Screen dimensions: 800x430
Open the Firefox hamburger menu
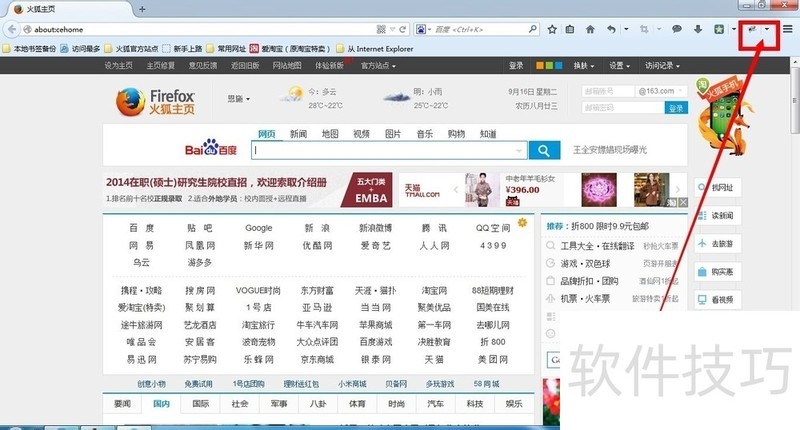click(788, 29)
